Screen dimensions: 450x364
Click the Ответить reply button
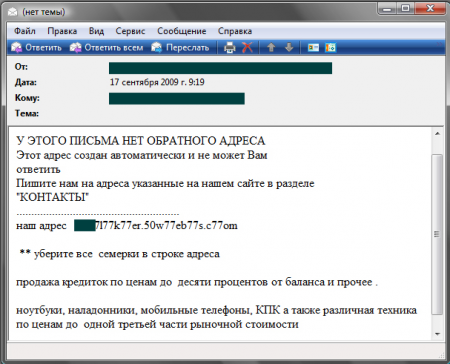(x=36, y=48)
